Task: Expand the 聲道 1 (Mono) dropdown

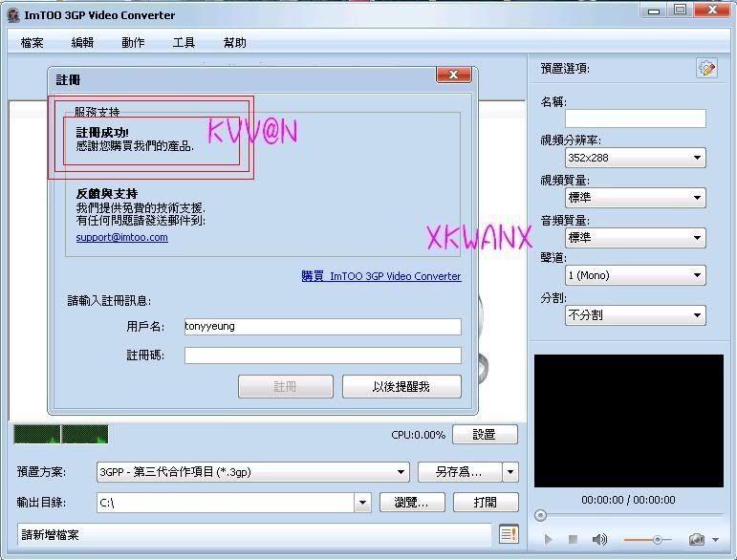Action: pyautogui.click(x=636, y=275)
